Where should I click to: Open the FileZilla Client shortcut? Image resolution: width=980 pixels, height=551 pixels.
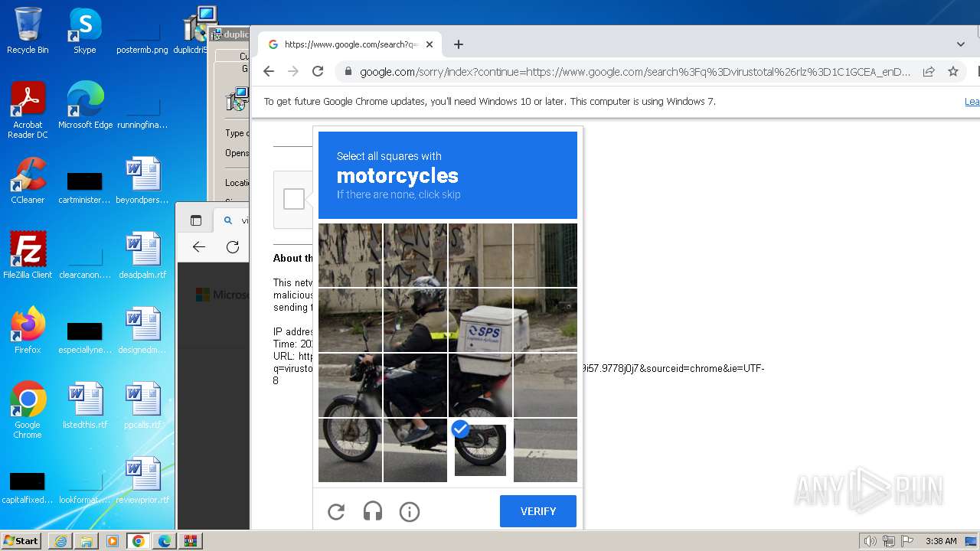pos(28,256)
